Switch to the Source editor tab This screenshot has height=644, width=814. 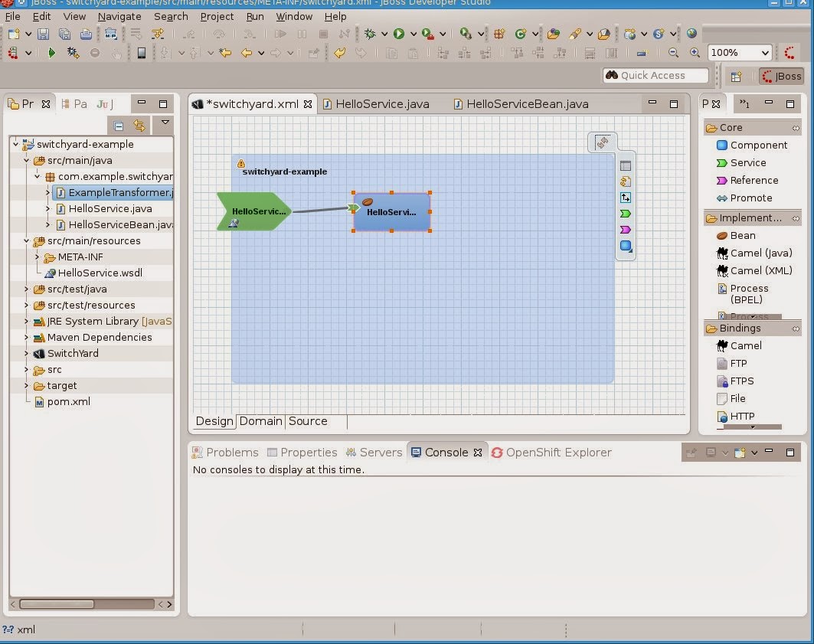pos(308,421)
